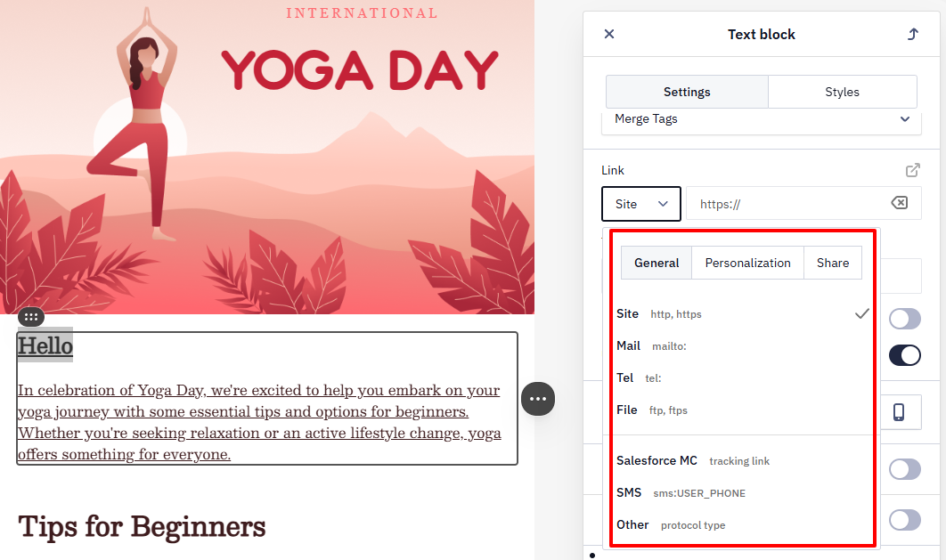The width and height of the screenshot is (946, 560).
Task: Click the go-up arrow icon in Text block header
Action: tap(913, 34)
